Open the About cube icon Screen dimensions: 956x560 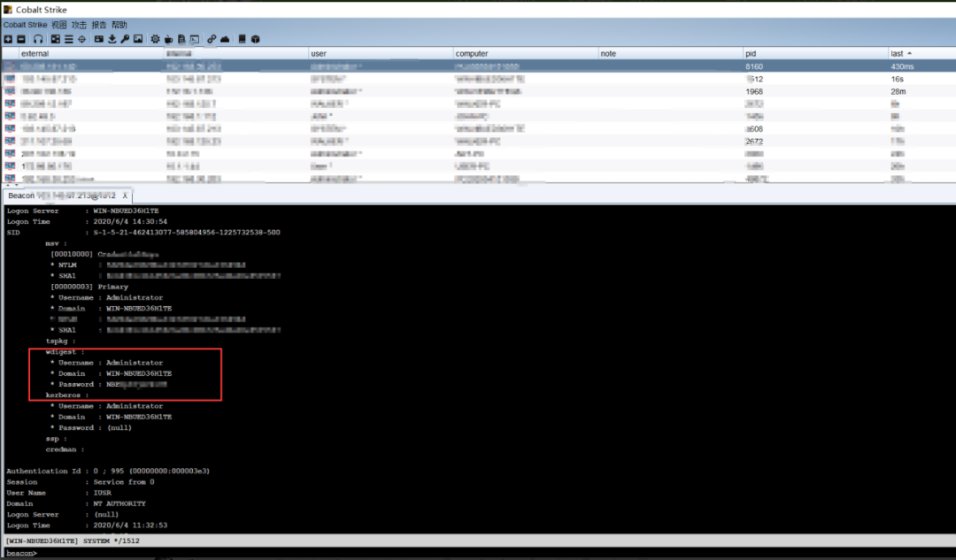coord(256,39)
